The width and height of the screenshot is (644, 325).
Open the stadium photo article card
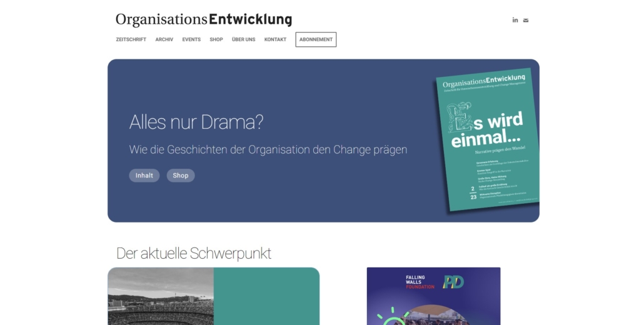[x=214, y=296]
